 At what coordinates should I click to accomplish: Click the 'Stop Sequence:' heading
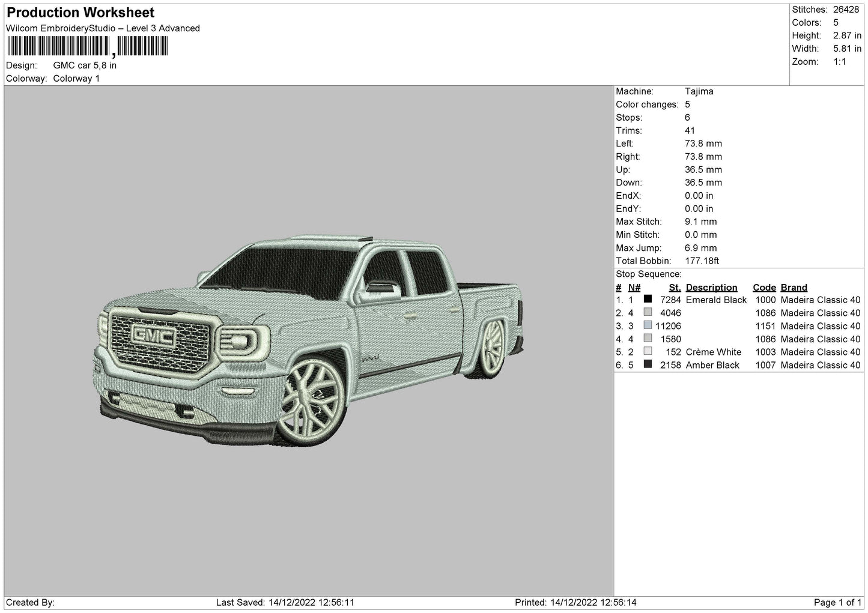[649, 274]
